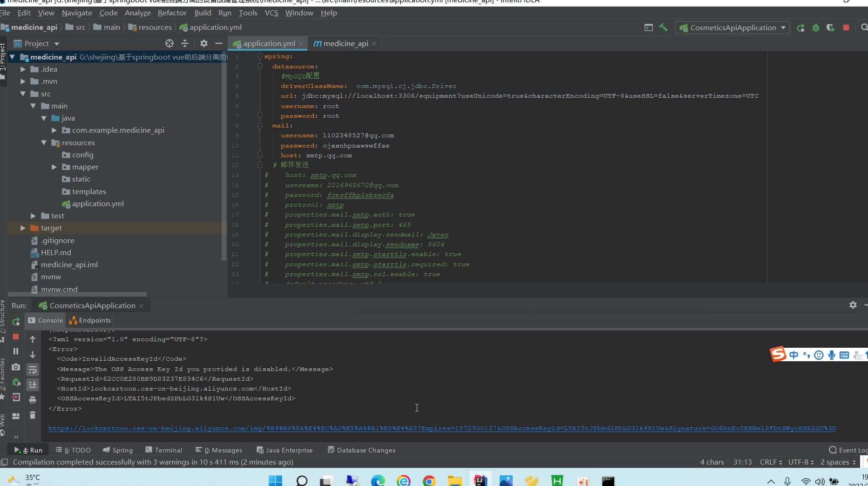Open the Project panel settings gear
The height and width of the screenshot is (486, 868).
(x=203, y=43)
